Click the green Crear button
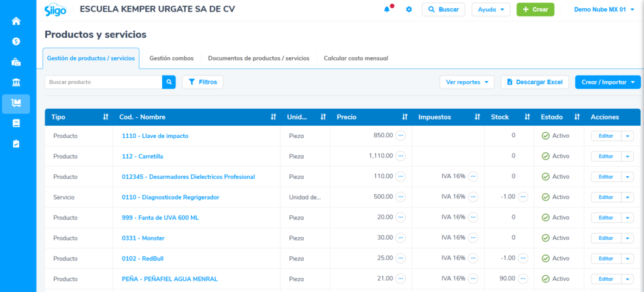 click(x=536, y=9)
